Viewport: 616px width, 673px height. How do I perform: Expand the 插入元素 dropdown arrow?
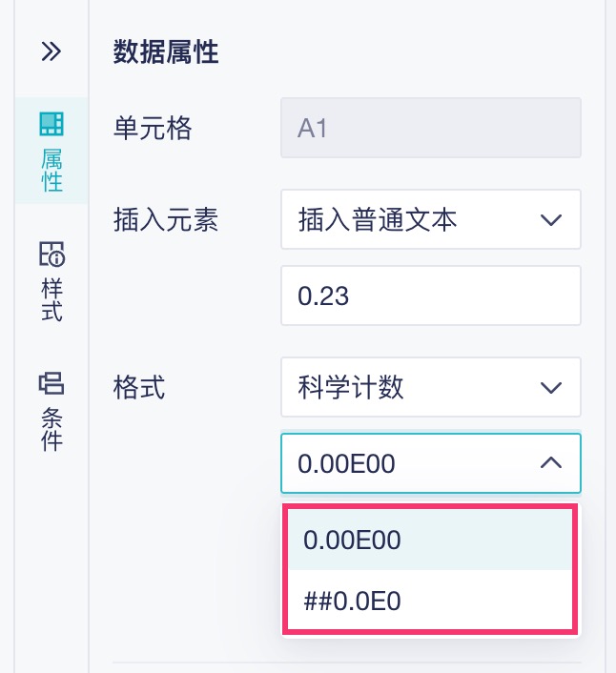(x=550, y=220)
